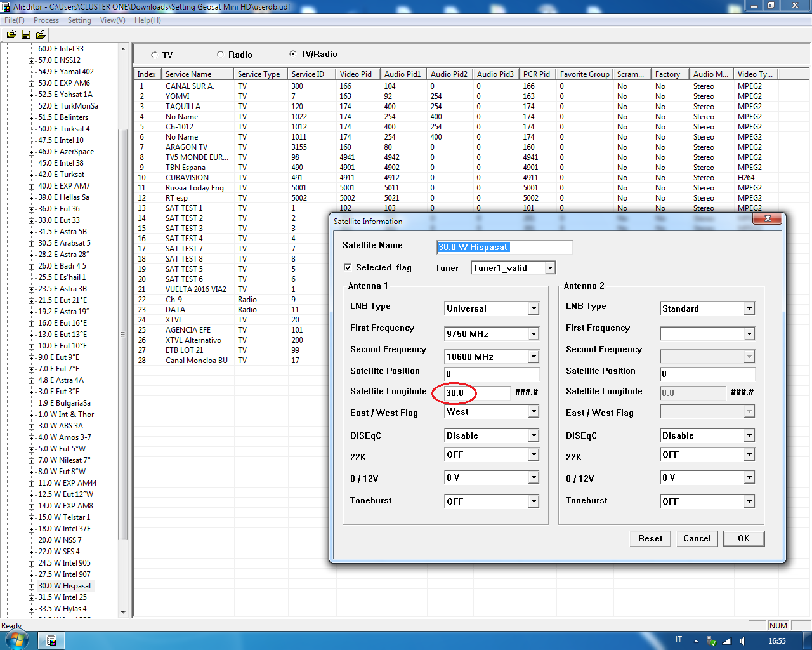Open Antenna 1 LNB Type dropdown
This screenshot has height=650, width=812.
click(x=534, y=308)
